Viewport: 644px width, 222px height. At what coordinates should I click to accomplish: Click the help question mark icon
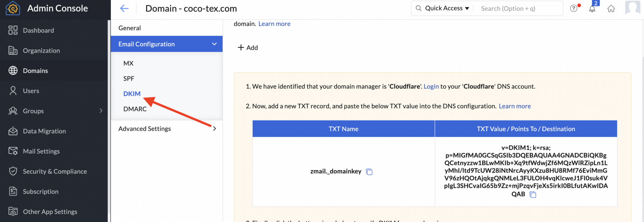pos(573,8)
